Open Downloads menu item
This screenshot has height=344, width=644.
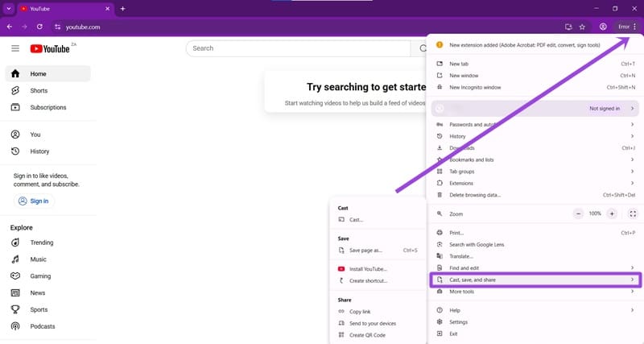[535, 148]
